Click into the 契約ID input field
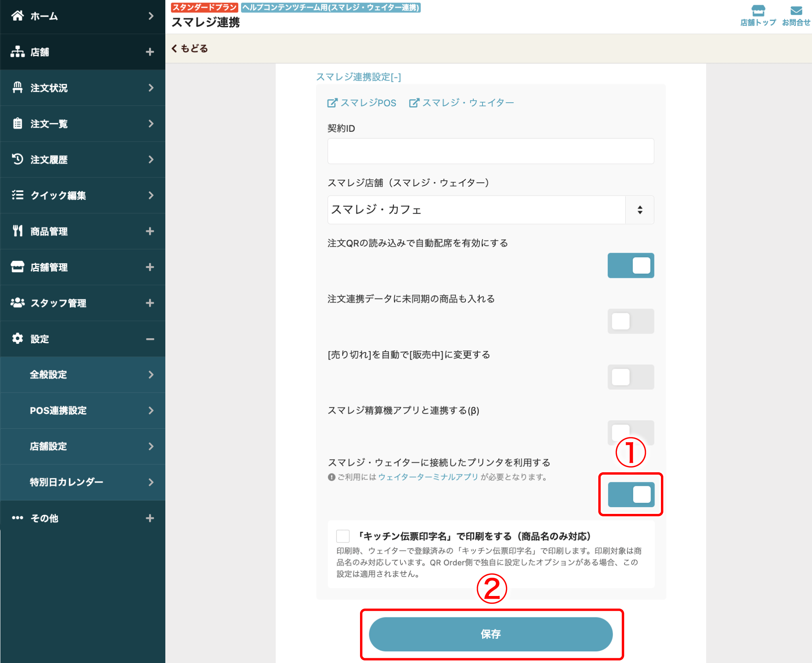Image resolution: width=812 pixels, height=663 pixels. coord(490,151)
